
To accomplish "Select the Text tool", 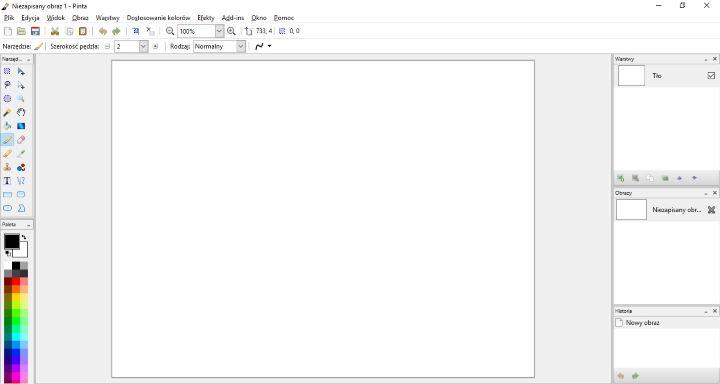I will tap(7, 181).
